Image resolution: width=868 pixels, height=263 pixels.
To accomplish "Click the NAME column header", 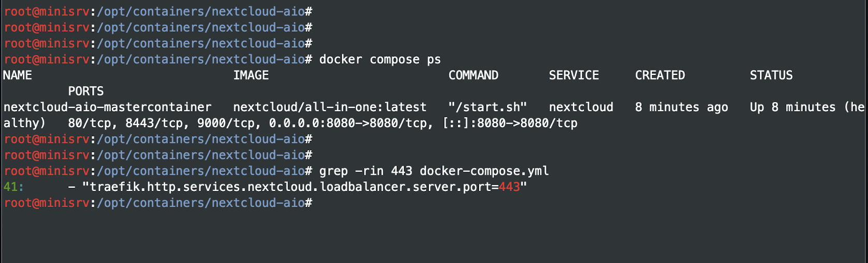I will pyautogui.click(x=18, y=76).
